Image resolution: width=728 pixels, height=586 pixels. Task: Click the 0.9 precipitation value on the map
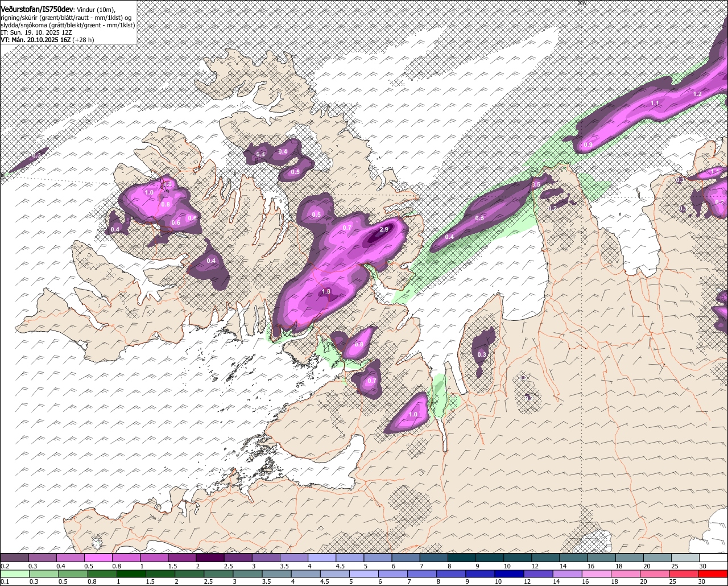[588, 145]
